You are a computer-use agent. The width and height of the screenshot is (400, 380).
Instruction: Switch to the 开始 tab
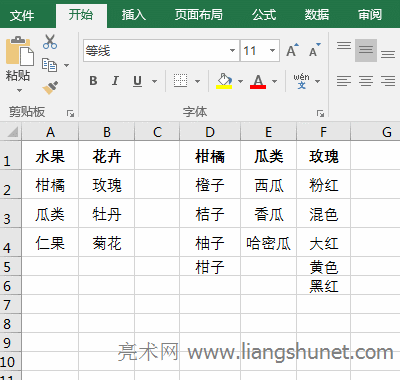click(81, 15)
